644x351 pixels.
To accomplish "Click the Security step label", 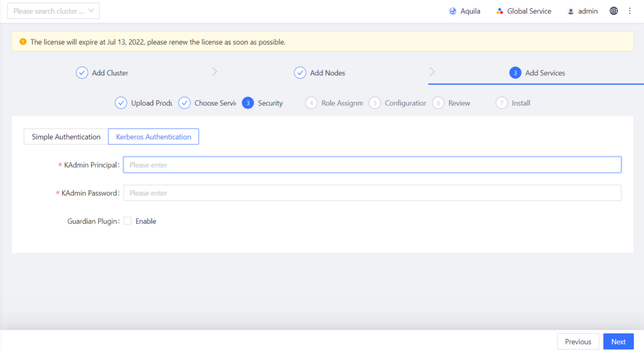I will 270,103.
